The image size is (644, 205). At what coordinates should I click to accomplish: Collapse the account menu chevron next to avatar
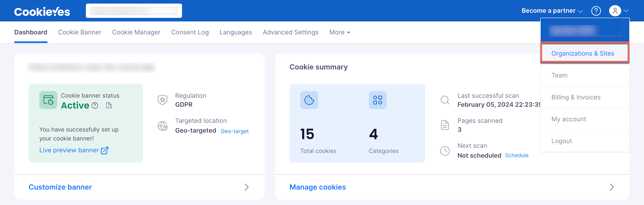[626, 11]
